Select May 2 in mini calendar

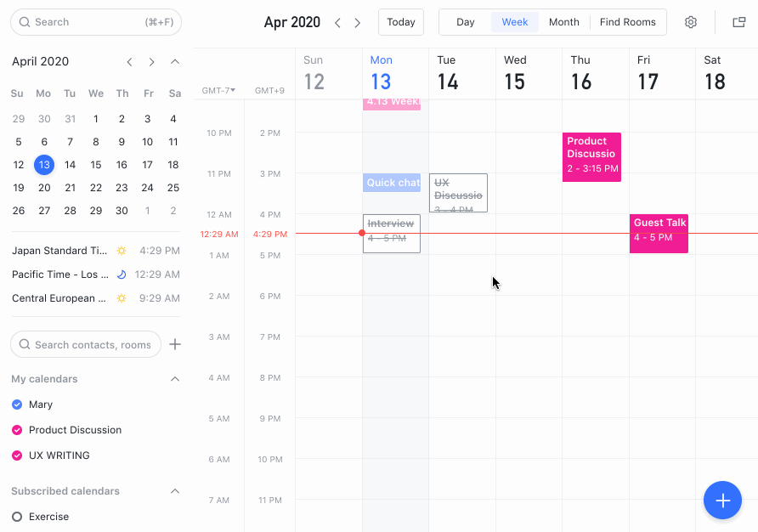[x=173, y=211]
